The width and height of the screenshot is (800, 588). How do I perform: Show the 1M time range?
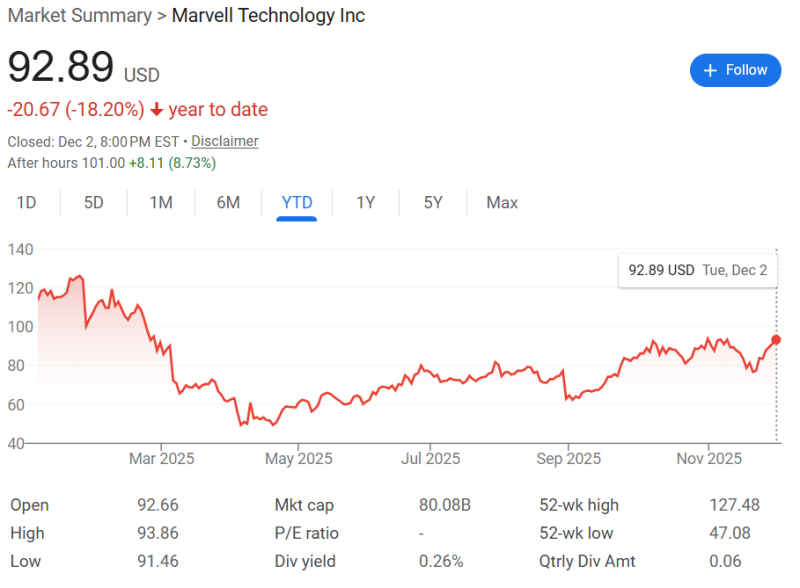pos(161,203)
